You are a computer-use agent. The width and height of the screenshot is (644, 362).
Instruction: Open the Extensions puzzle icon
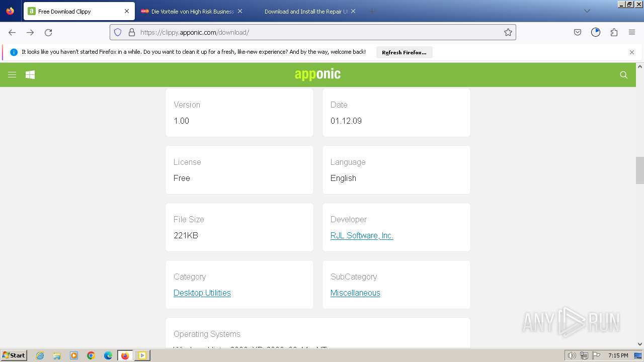614,32
